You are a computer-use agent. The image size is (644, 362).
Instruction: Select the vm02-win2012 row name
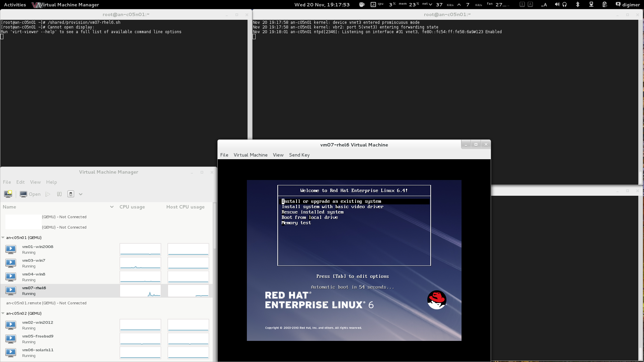38,322
